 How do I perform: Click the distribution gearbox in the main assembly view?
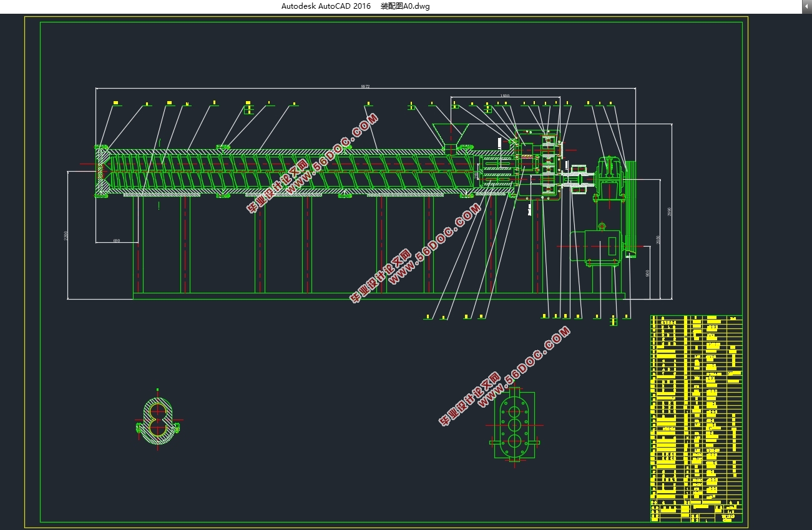click(539, 165)
